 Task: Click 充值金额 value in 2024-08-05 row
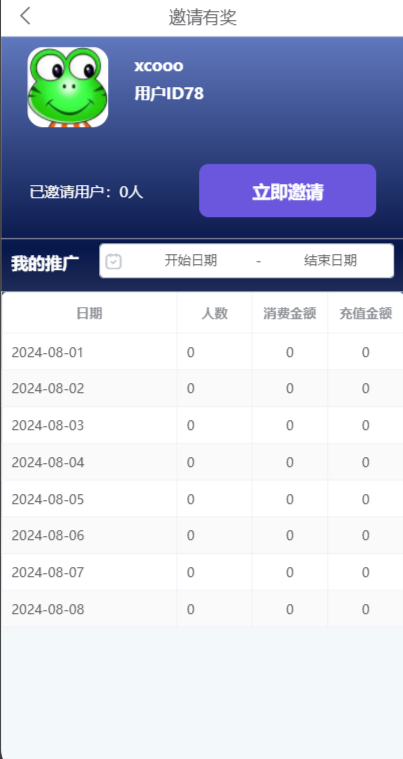click(x=365, y=499)
